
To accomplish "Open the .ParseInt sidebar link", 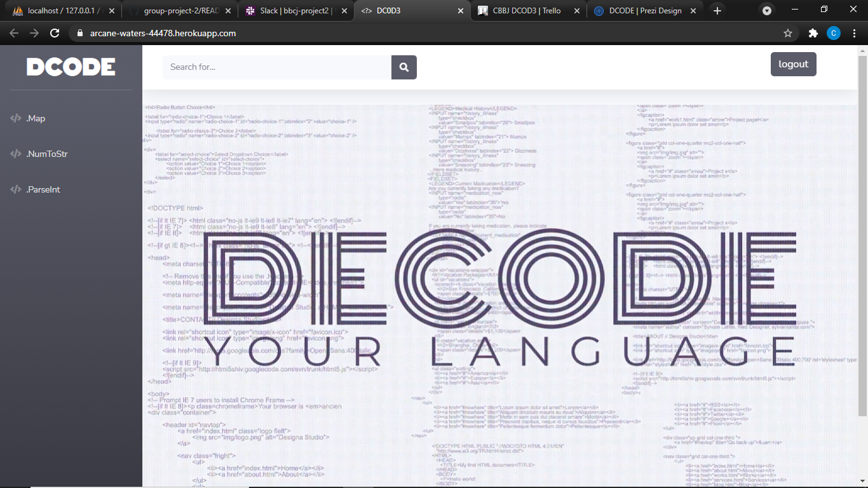I will coord(43,189).
